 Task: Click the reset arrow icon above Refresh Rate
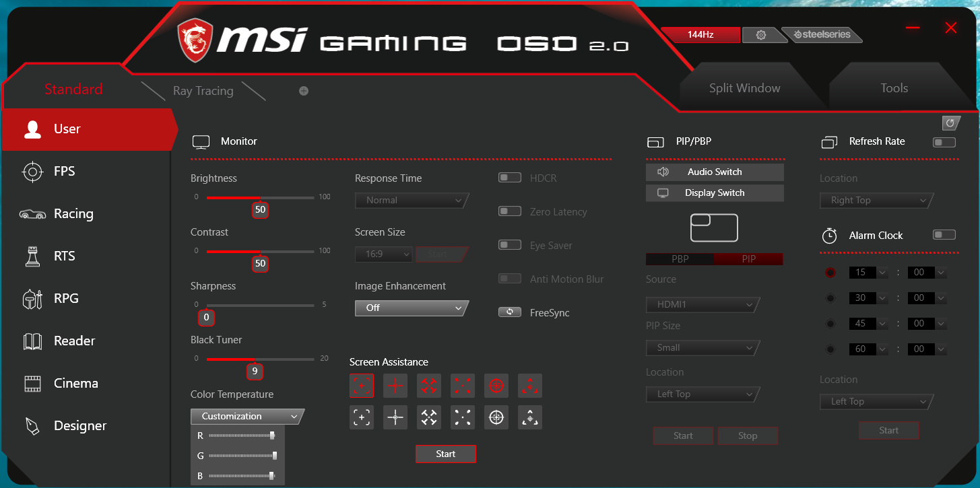[950, 123]
